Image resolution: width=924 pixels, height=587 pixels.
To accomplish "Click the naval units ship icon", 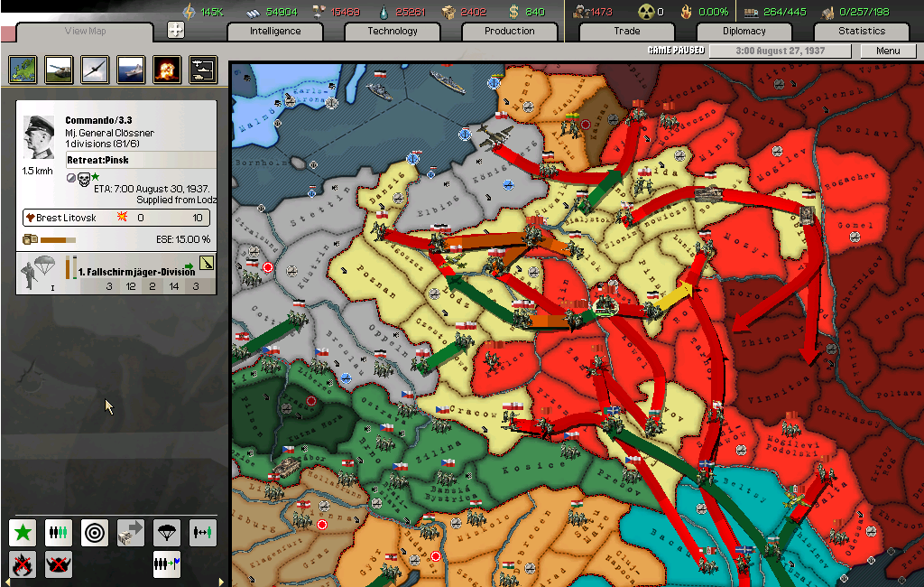I will click(x=131, y=69).
